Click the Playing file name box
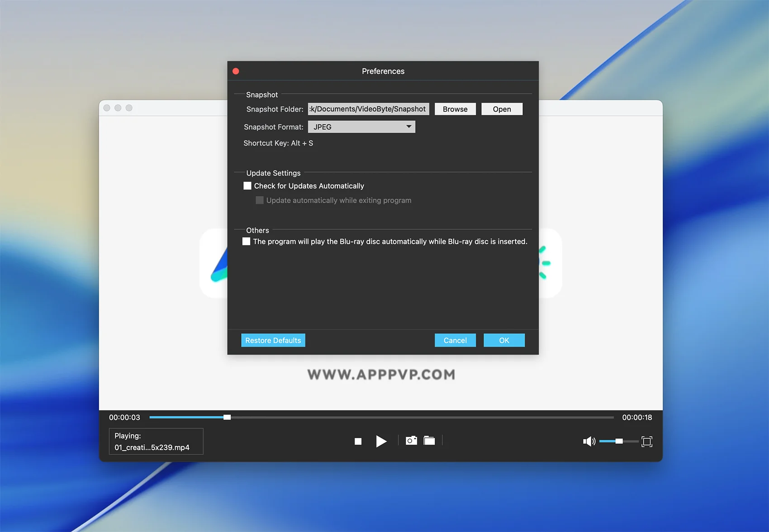Screen dimensions: 769x532 pos(156,442)
